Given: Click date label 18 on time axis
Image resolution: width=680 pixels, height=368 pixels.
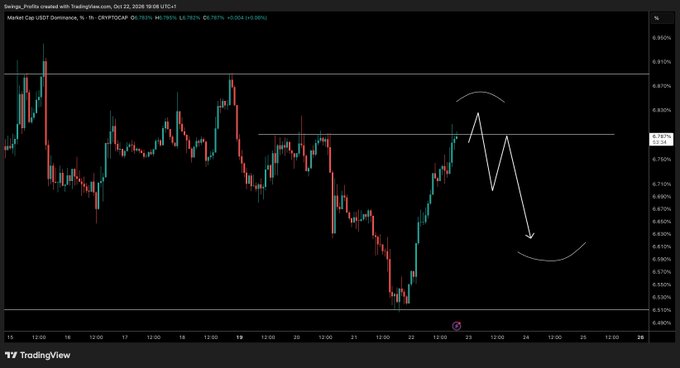Looking at the screenshot, I should (182, 337).
